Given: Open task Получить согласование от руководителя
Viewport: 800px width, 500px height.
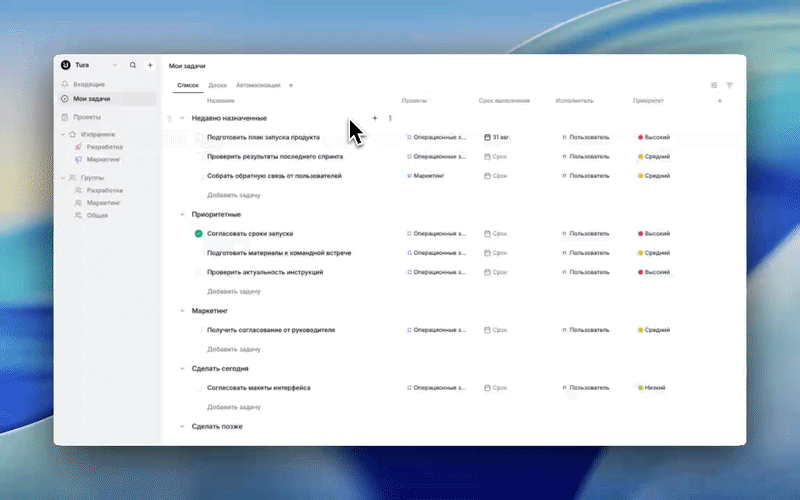Looking at the screenshot, I should point(271,330).
